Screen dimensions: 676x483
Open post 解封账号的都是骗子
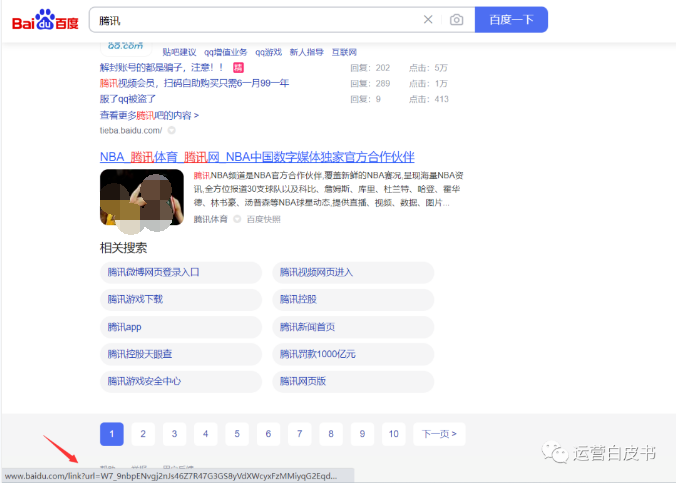point(162,68)
